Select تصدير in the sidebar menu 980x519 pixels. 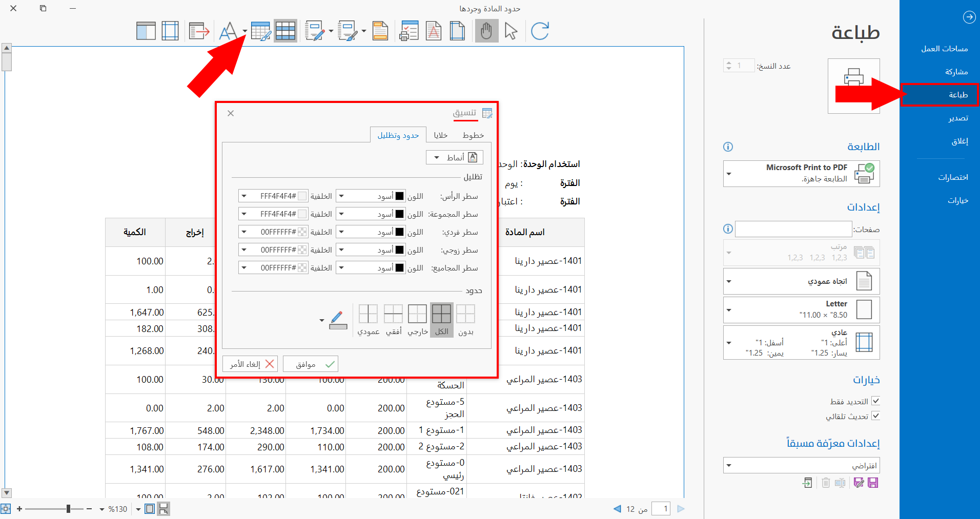[x=958, y=118]
